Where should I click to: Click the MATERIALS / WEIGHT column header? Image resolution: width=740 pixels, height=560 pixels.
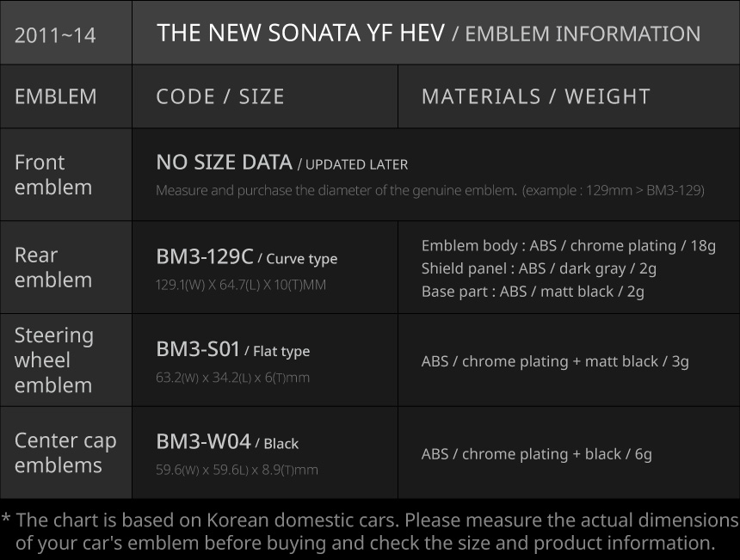pyautogui.click(x=535, y=96)
